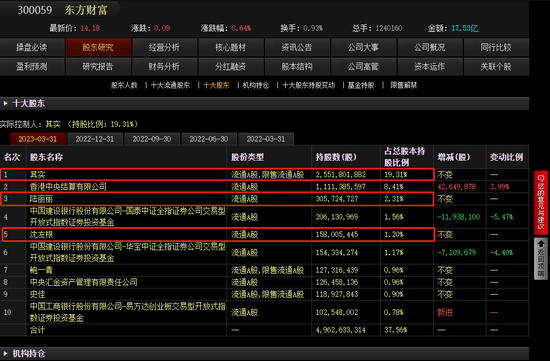Image resolution: width=550 pixels, height=361 pixels.
Task: Click stock name 东方财富 in header
Action: click(x=86, y=10)
